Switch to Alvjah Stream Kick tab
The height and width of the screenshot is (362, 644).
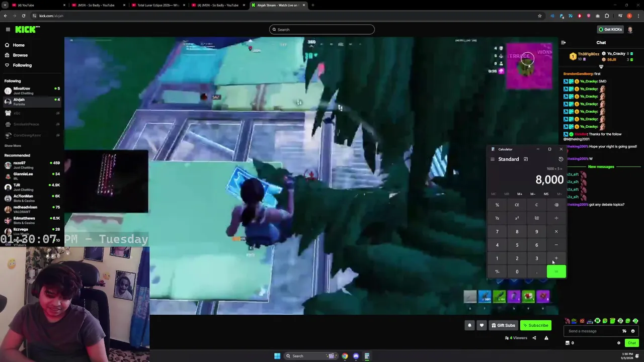pyautogui.click(x=278, y=5)
